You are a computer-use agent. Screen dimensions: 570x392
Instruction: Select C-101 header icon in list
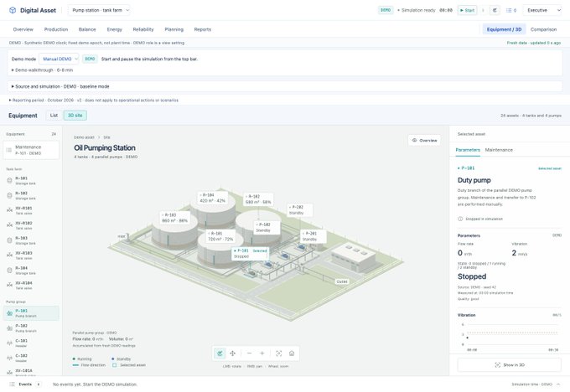click(9, 343)
